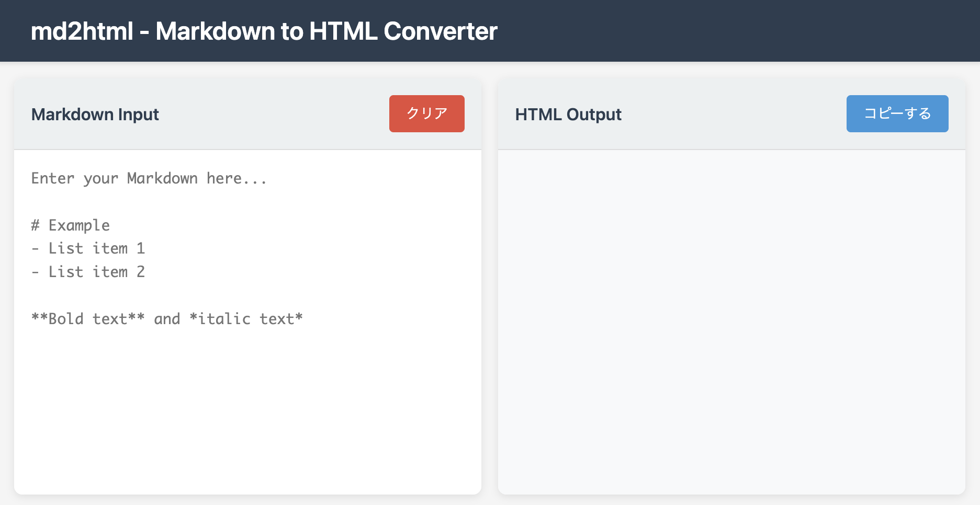Click the 'List item 1' placeholder line
The image size is (980, 505).
pos(89,248)
